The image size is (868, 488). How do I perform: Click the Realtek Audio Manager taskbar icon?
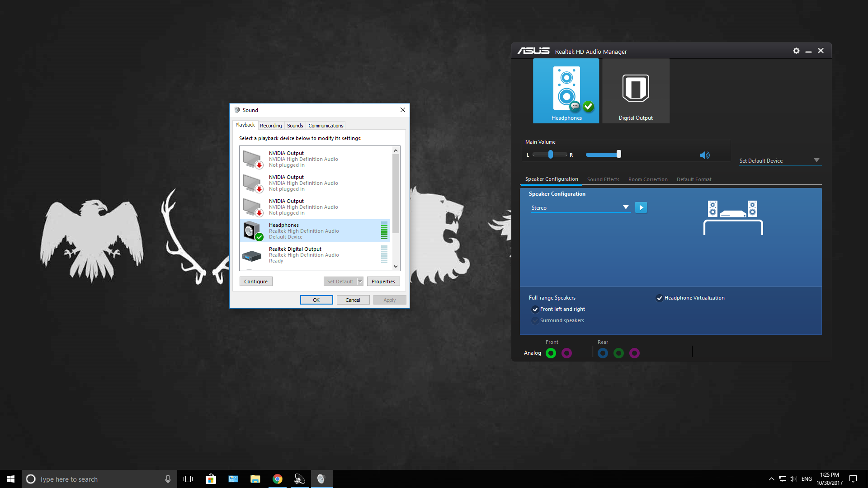point(299,479)
